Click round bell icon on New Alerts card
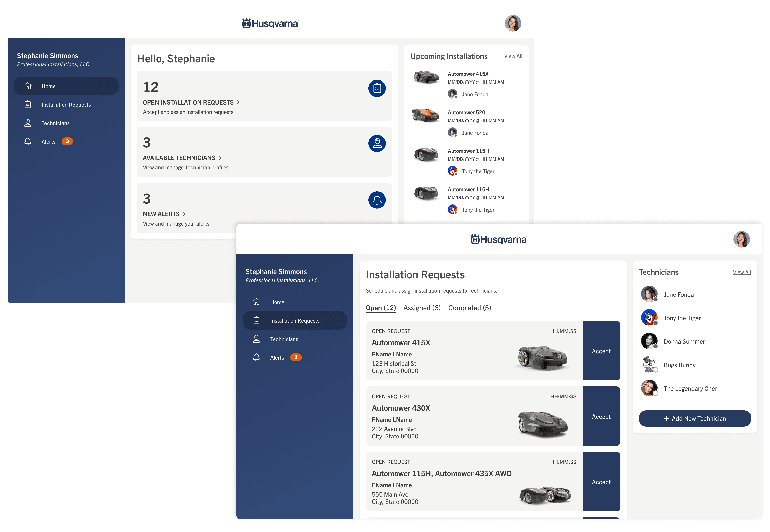Viewport: 770px width, 532px height. tap(377, 200)
